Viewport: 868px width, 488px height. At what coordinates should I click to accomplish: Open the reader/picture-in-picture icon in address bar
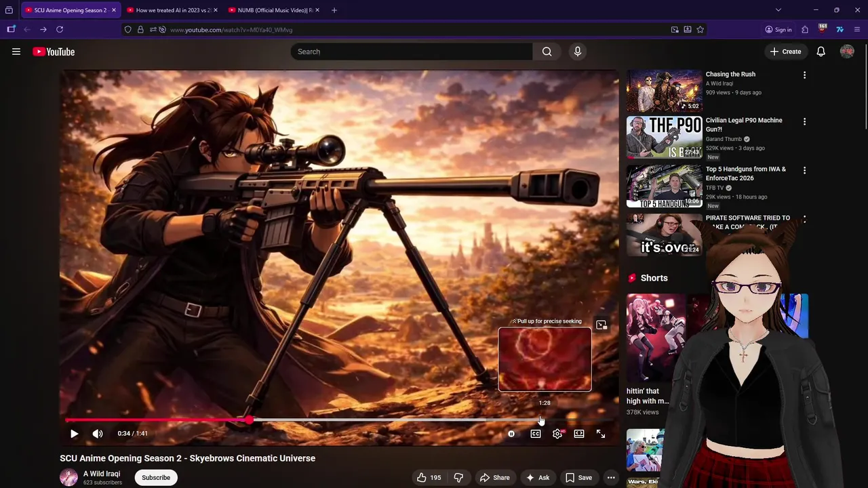(675, 30)
